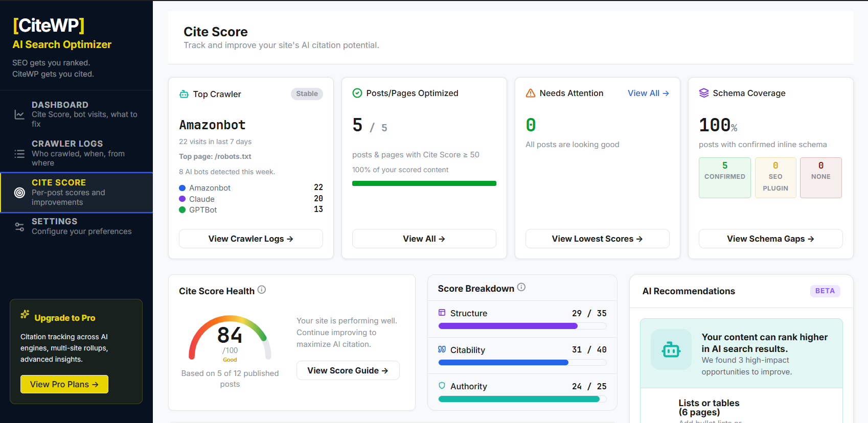Click the 84 score gauge

click(x=230, y=338)
